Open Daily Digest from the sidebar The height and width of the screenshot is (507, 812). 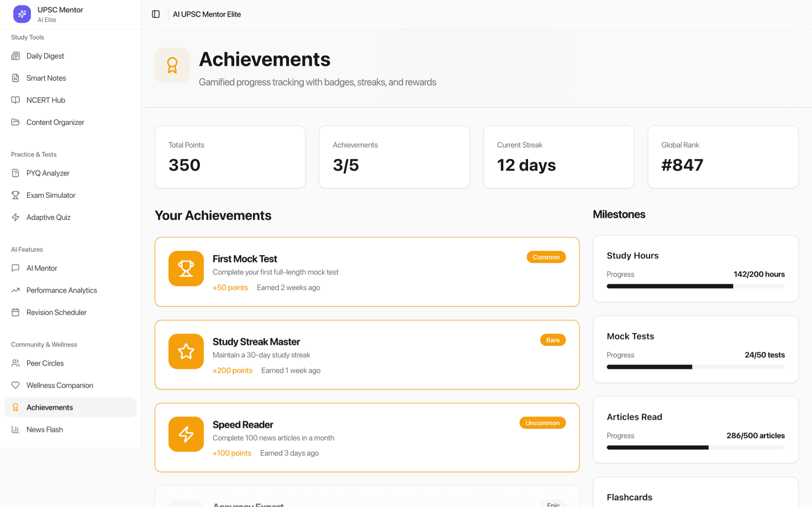tap(70, 56)
